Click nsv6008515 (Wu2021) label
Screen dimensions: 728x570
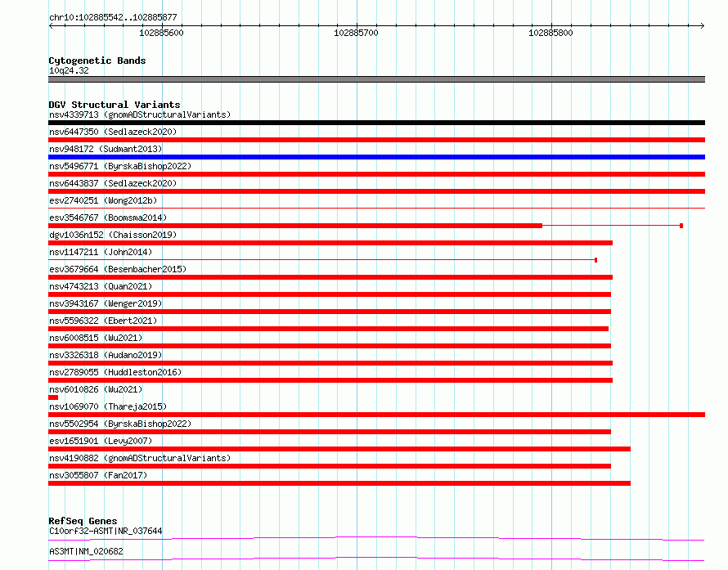(x=96, y=338)
